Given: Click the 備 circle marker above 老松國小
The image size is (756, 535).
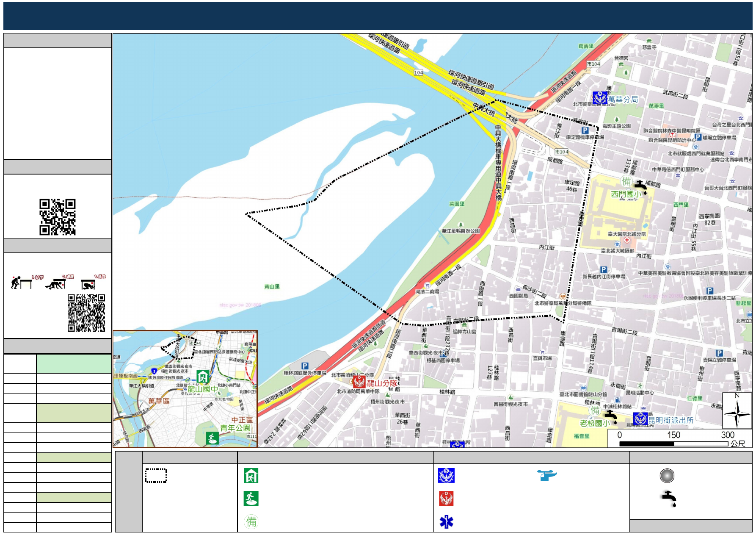Looking at the screenshot, I should tap(595, 410).
